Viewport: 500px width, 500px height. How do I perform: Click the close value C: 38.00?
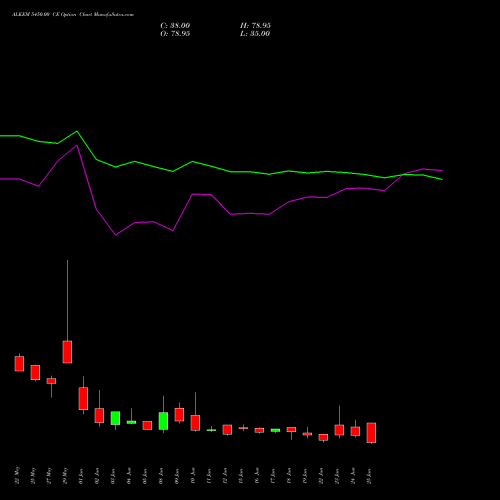click(175, 26)
